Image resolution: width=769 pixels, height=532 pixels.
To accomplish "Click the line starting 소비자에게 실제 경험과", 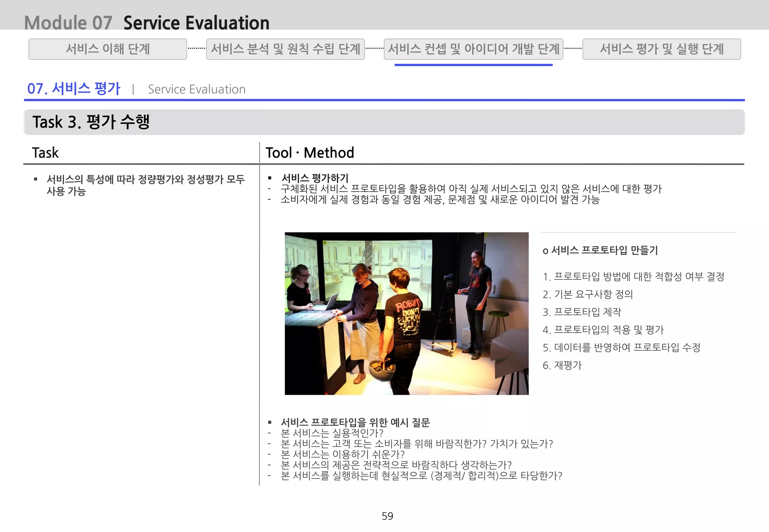I will [x=440, y=199].
